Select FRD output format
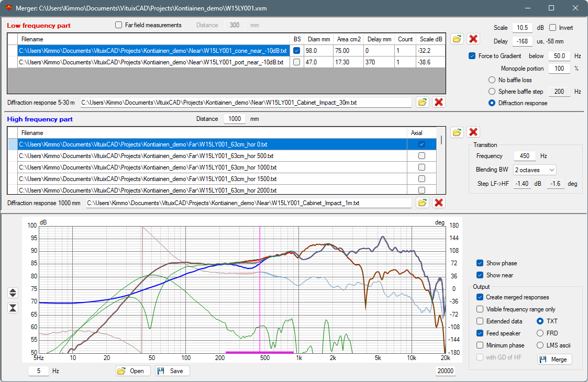This screenshot has height=382, width=588. (x=540, y=333)
